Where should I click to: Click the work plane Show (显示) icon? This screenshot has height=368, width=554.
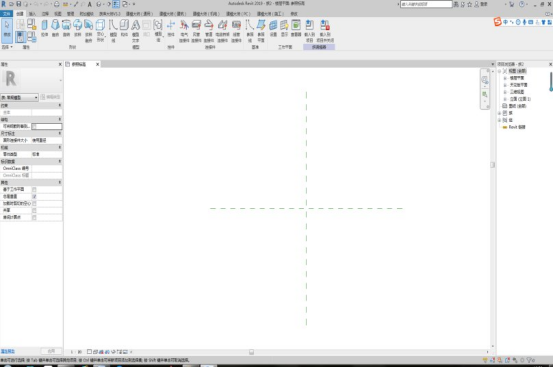tap(284, 28)
